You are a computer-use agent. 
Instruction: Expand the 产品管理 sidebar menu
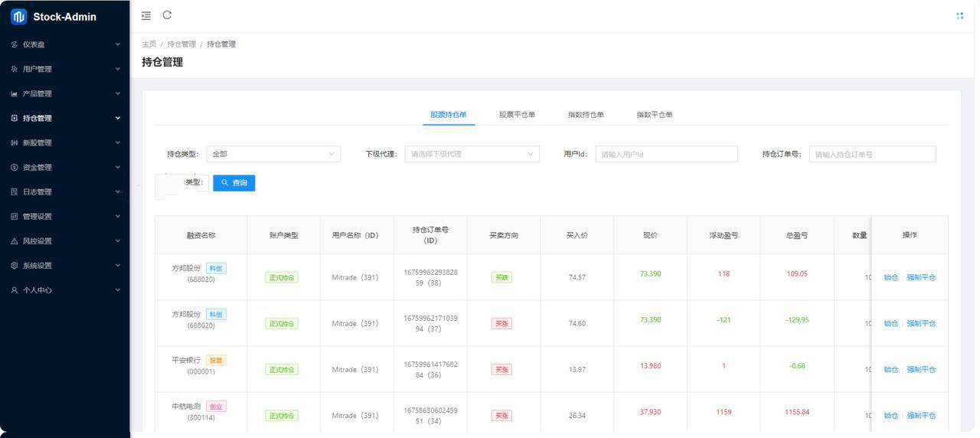pyautogui.click(x=64, y=93)
